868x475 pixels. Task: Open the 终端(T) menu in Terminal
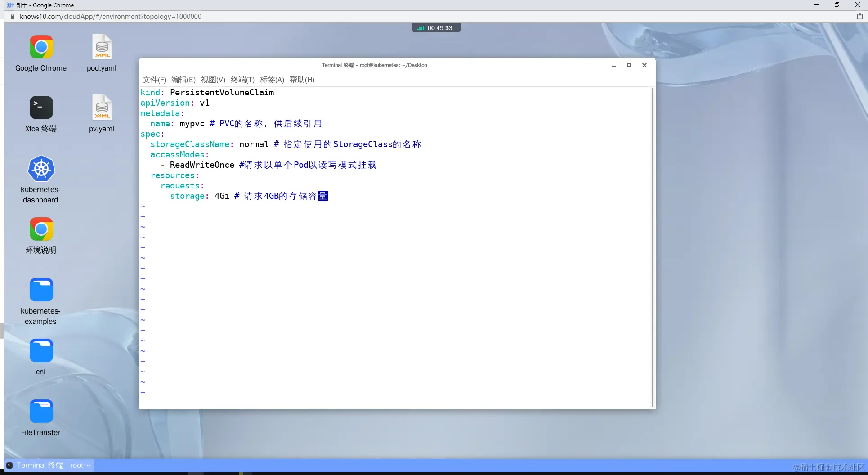click(242, 80)
